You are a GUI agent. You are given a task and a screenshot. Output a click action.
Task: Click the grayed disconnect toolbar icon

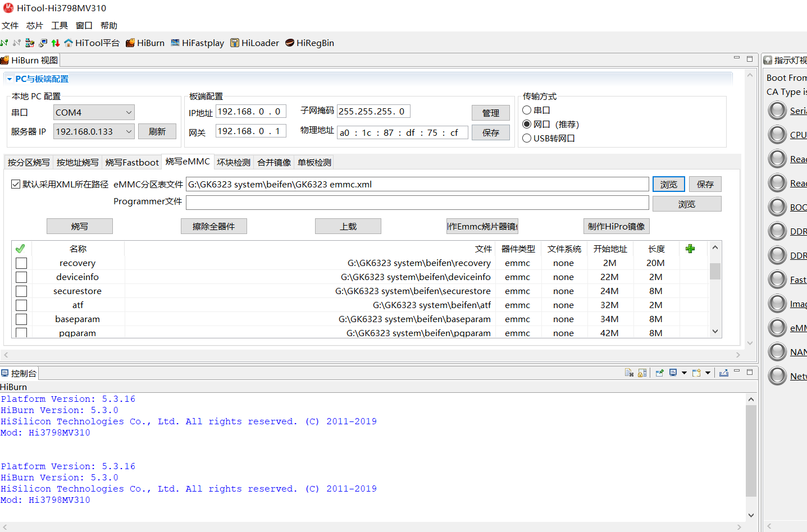[x=17, y=43]
